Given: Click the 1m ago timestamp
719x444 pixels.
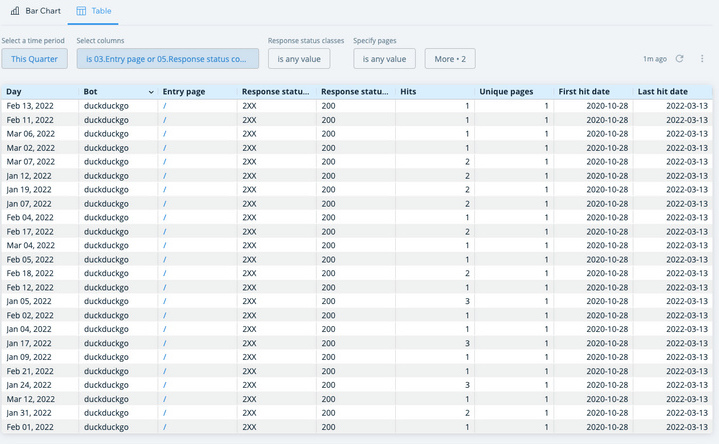Looking at the screenshot, I should click(654, 59).
